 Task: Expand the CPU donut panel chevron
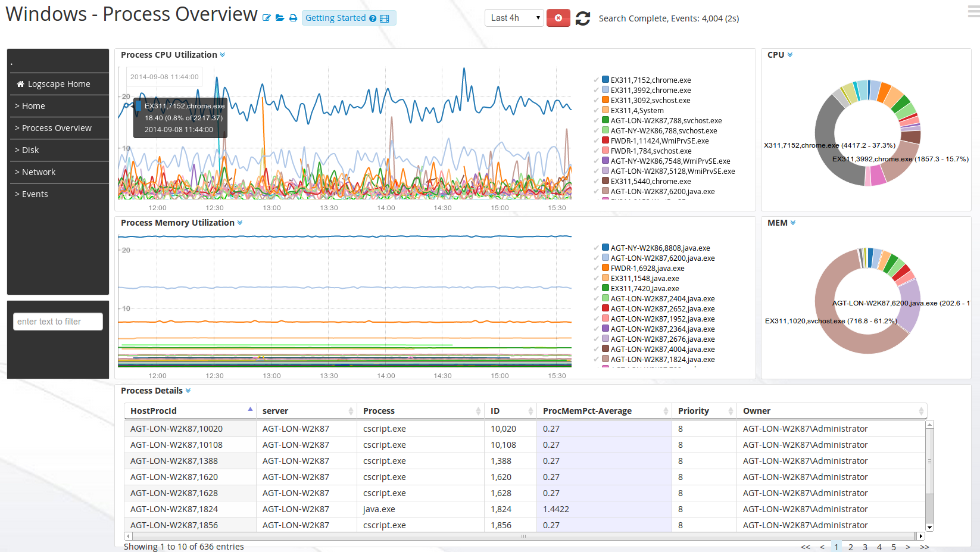(x=790, y=55)
